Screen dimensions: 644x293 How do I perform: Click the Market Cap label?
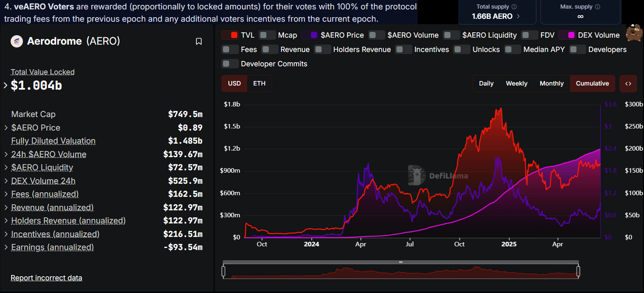[34, 114]
